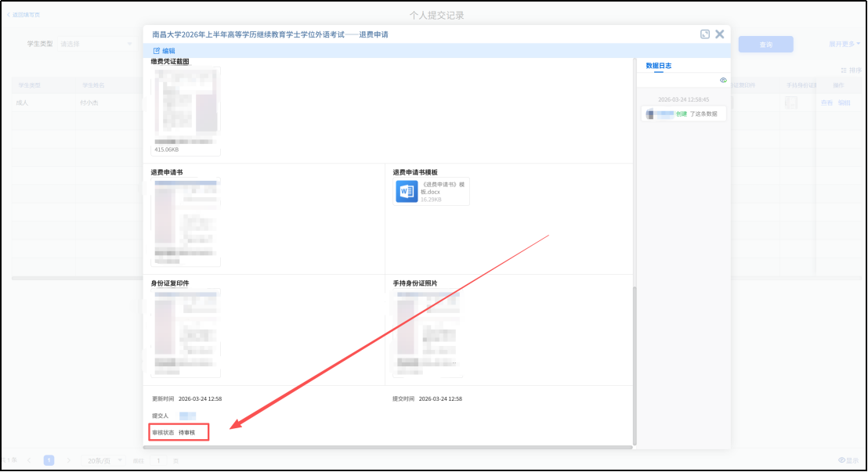868x472 pixels.
Task: Click the 成人 cell in background table
Action: coord(22,103)
